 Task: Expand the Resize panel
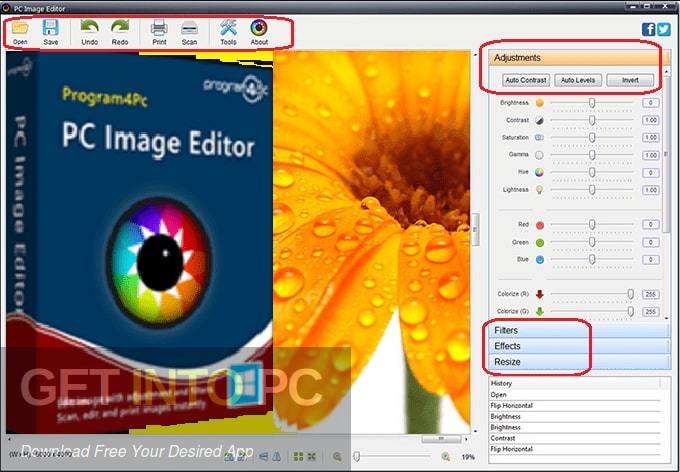579,362
